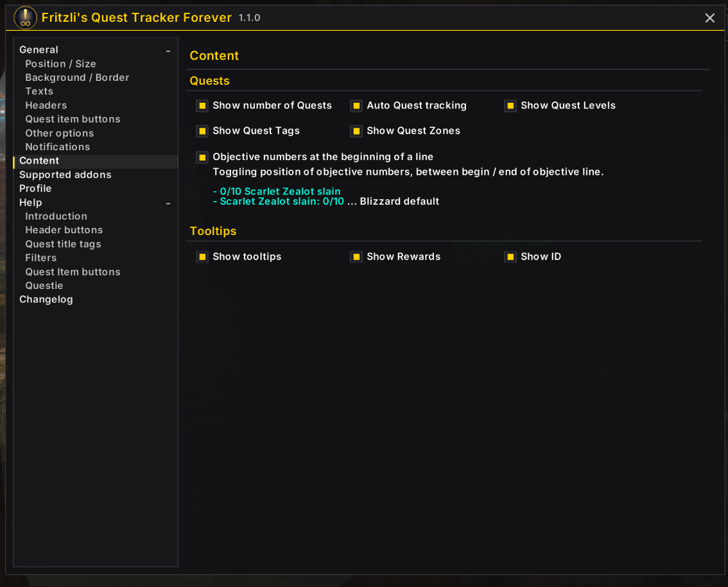The height and width of the screenshot is (587, 728).
Task: Click the window title text
Action: [x=137, y=17]
